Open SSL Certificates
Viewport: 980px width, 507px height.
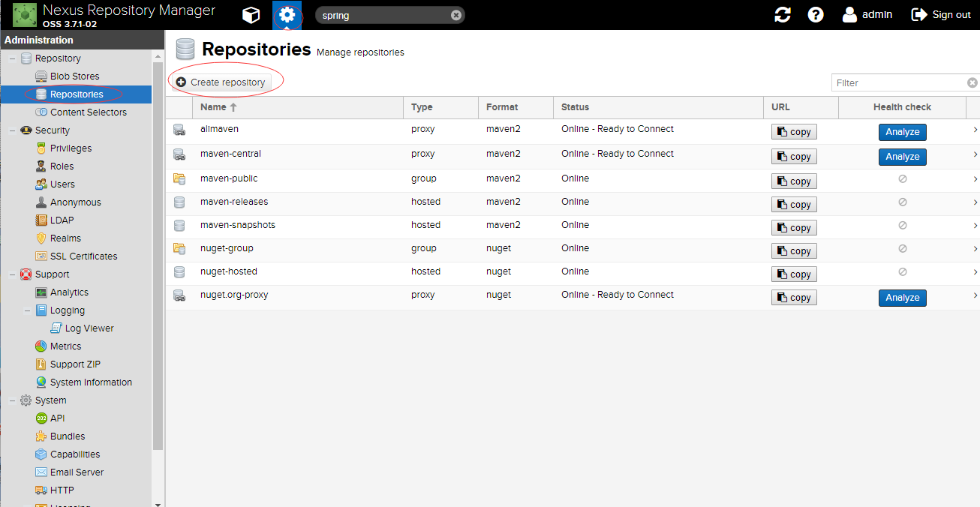(83, 256)
